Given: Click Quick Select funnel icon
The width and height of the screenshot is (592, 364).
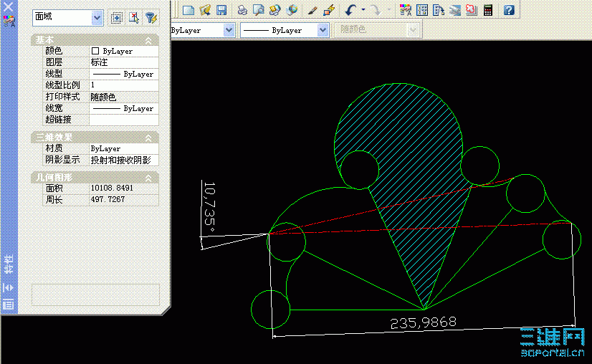Looking at the screenshot, I should (x=151, y=18).
